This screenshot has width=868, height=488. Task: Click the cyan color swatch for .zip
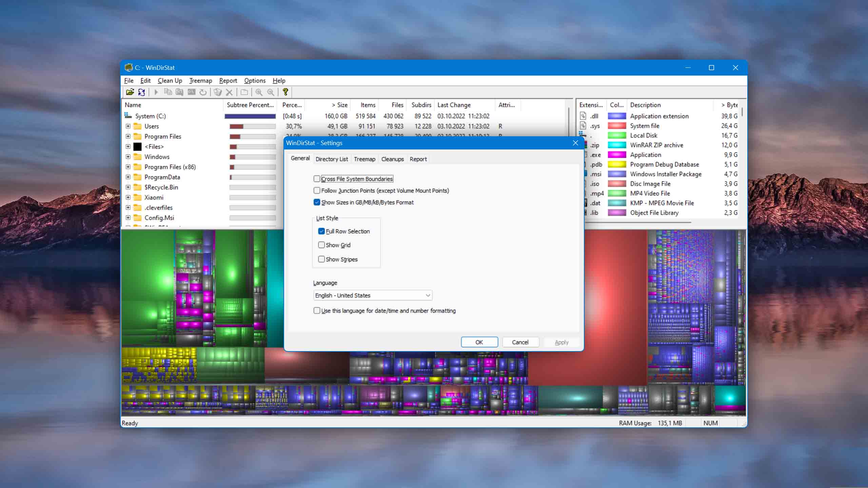click(617, 145)
